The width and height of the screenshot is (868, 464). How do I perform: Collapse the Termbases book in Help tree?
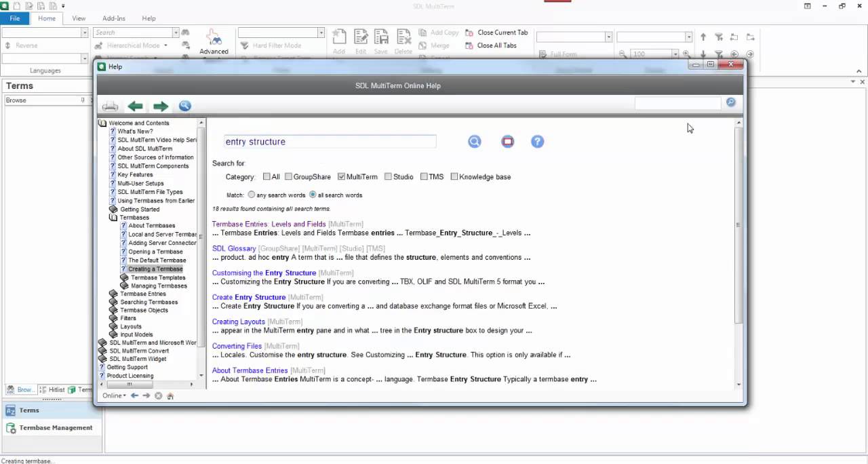tap(113, 218)
